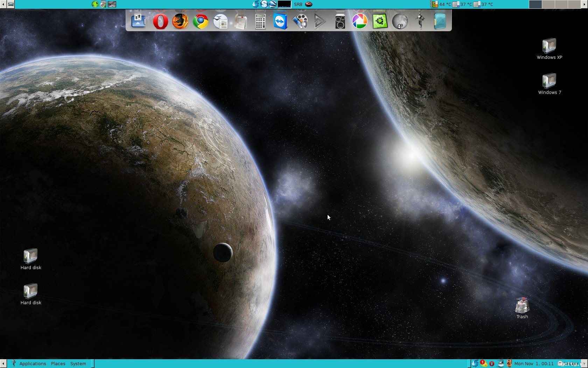Click the silver disc tray icon beside Opera
Screen dimensions: 588x368
[x=501, y=363]
